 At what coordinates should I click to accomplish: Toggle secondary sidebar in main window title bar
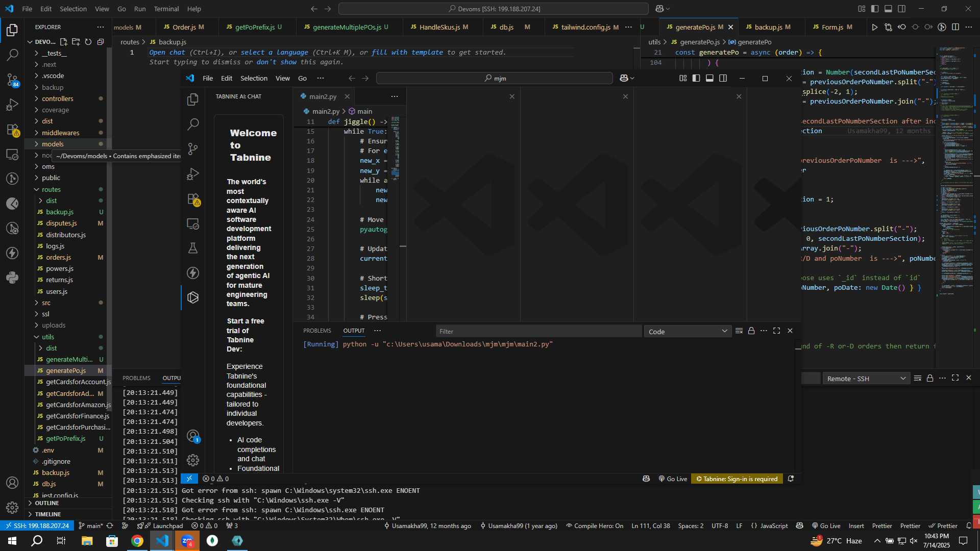(902, 9)
